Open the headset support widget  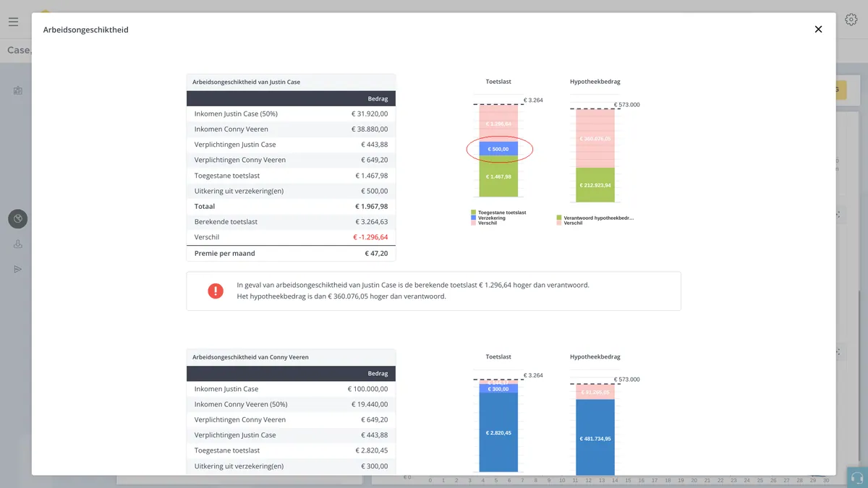[x=857, y=478]
